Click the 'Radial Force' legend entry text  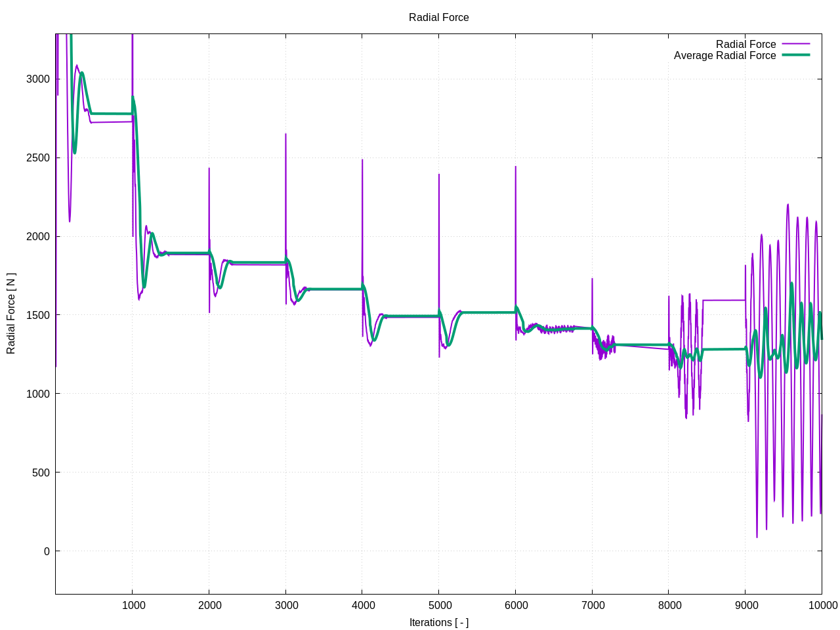(745, 45)
